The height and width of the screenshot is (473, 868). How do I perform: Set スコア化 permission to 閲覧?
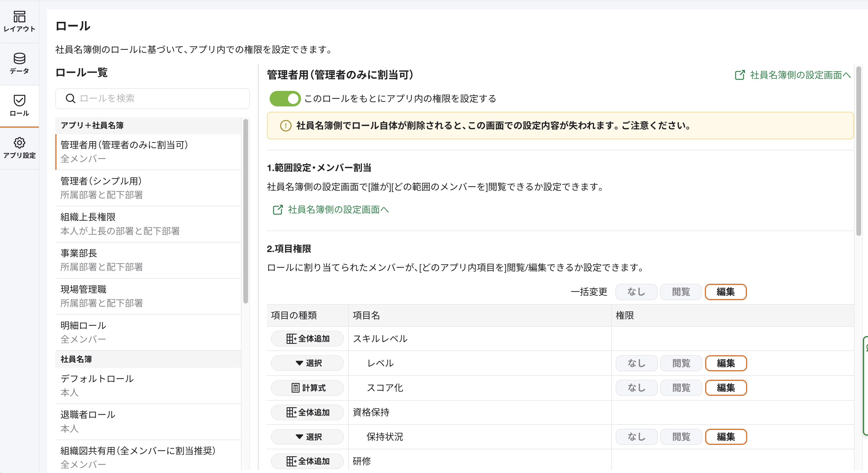pyautogui.click(x=681, y=388)
